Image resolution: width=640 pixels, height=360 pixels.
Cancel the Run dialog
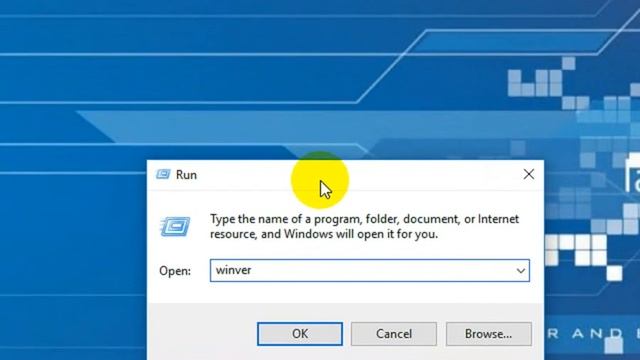click(393, 334)
